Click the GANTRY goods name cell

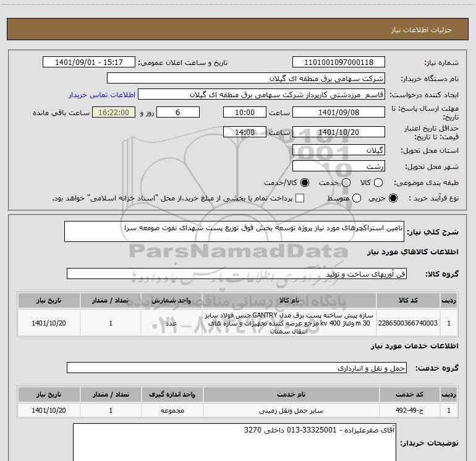click(x=289, y=323)
